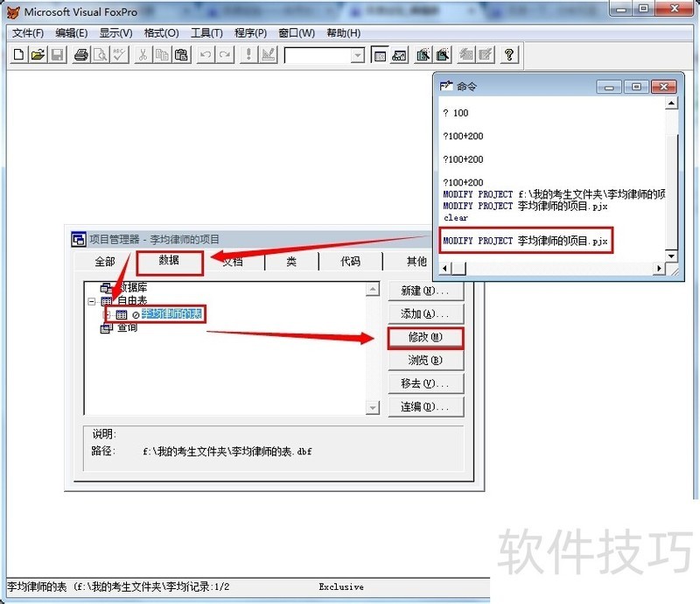The width and height of the screenshot is (700, 604).
Task: Click the Visual FoxPro fox title icon
Action: [x=13, y=12]
